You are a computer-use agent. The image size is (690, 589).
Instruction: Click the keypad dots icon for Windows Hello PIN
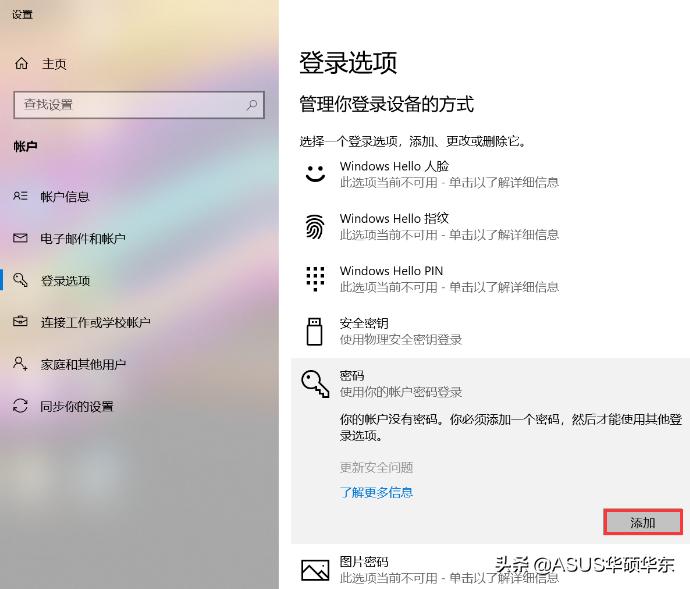tap(315, 279)
